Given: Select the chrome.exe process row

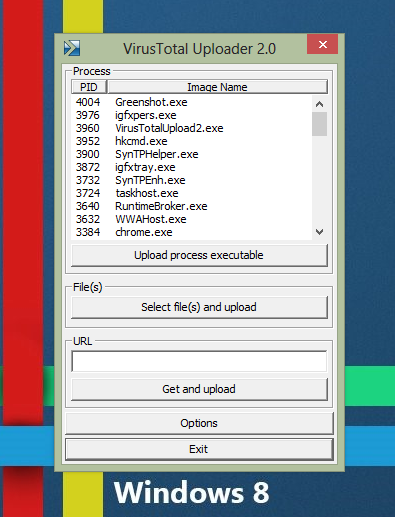Looking at the screenshot, I should 192,232.
